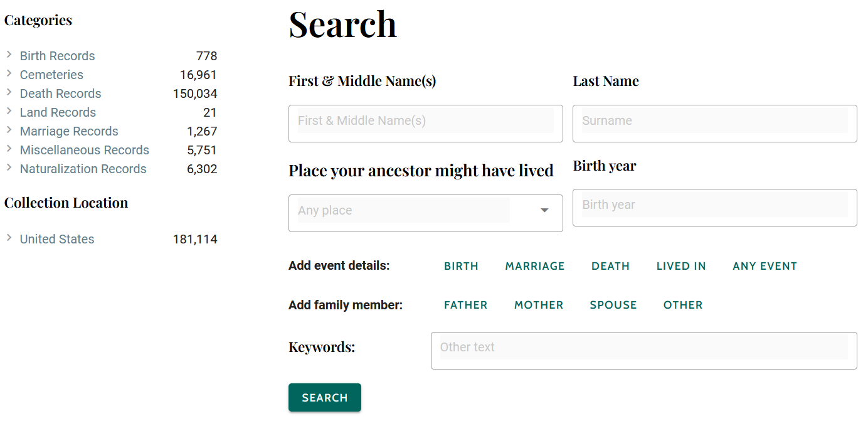
Task: Expand the Marriage Records chevron
Action: [x=9, y=130]
